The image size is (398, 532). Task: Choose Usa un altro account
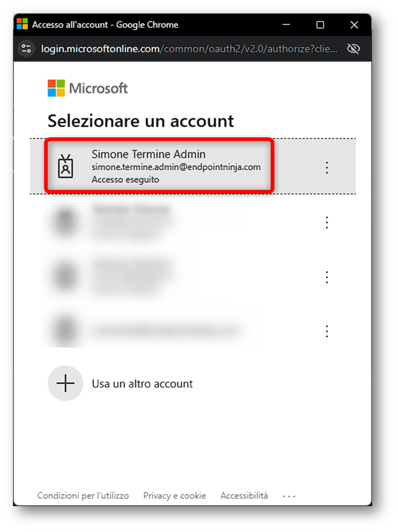(142, 383)
